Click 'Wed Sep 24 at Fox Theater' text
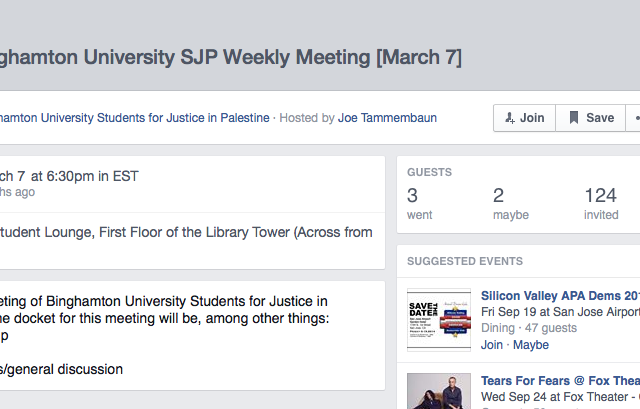 (x=554, y=397)
